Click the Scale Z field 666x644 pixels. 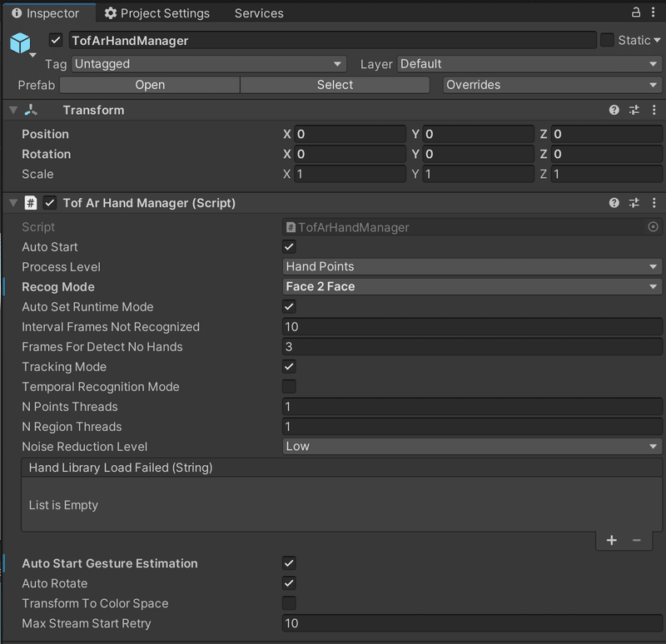pos(607,174)
